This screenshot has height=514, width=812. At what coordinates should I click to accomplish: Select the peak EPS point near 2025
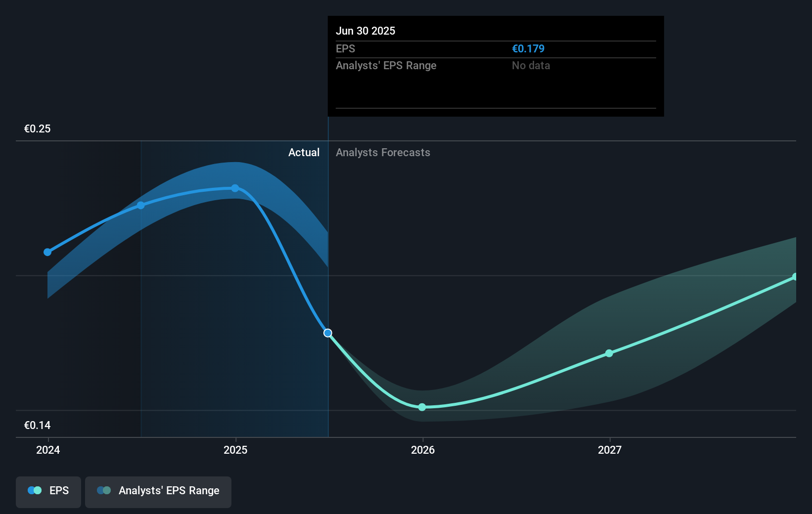(x=235, y=188)
